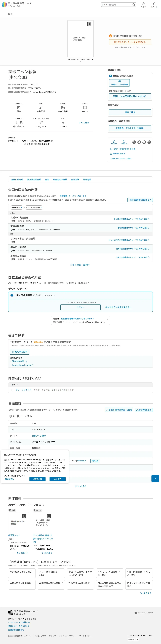Share on LINE icon

(x=144, y=142)
